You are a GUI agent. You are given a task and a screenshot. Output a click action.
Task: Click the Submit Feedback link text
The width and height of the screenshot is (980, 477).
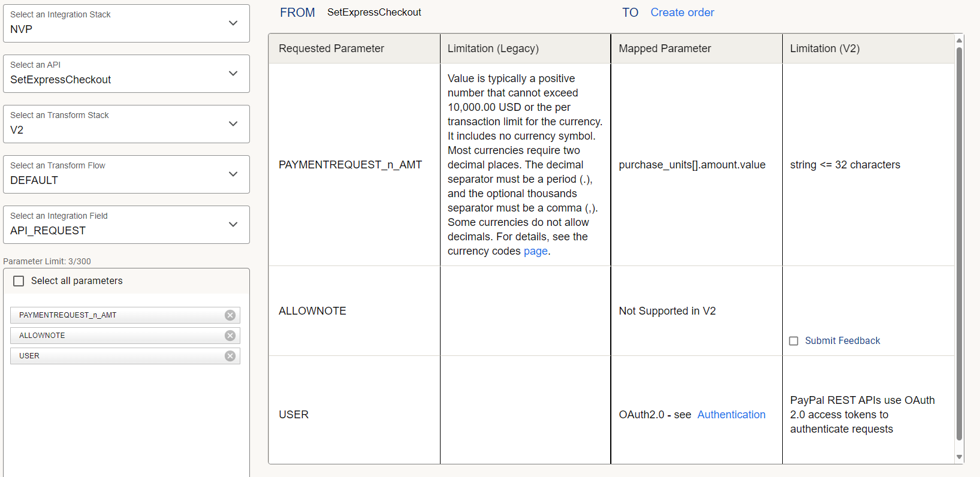tap(842, 341)
